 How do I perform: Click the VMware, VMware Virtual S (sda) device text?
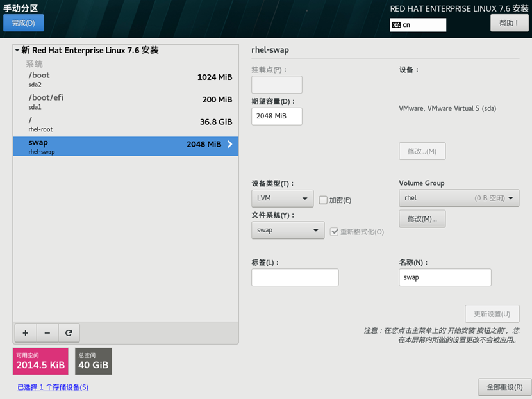click(447, 108)
